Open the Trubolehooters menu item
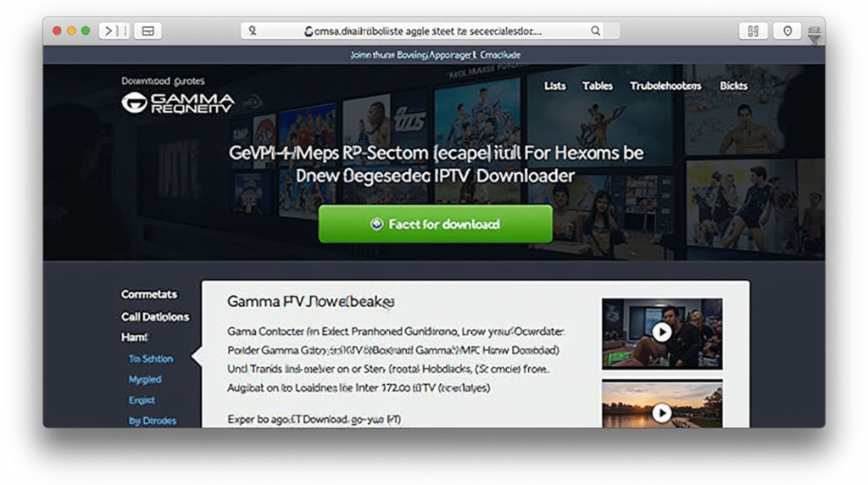868x485 pixels. pyautogui.click(x=665, y=86)
